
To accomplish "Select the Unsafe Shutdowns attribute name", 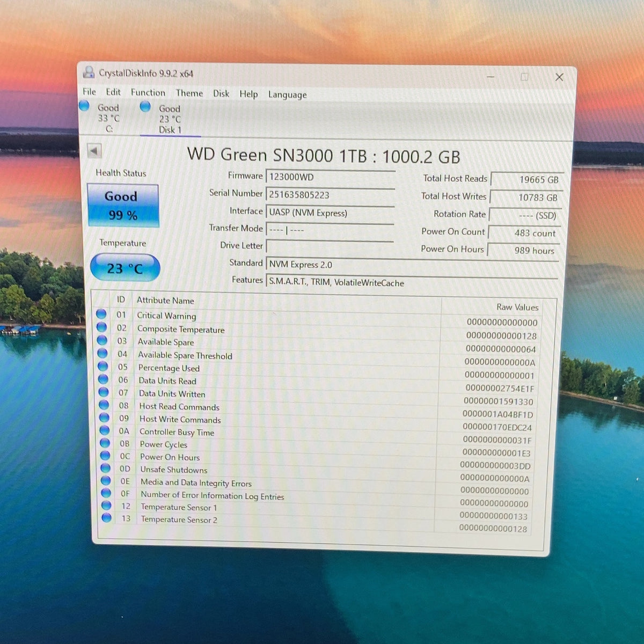I will click(x=174, y=470).
